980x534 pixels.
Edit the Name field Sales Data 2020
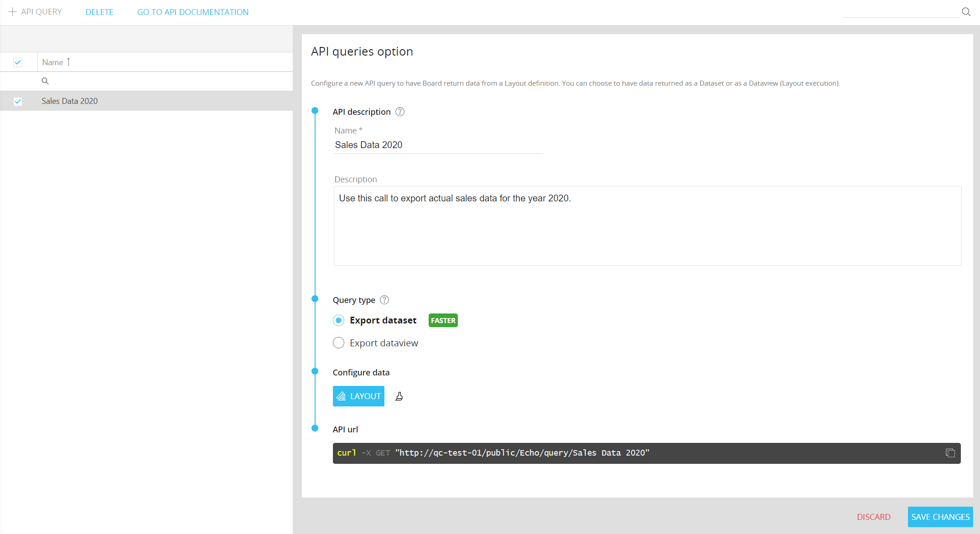438,145
